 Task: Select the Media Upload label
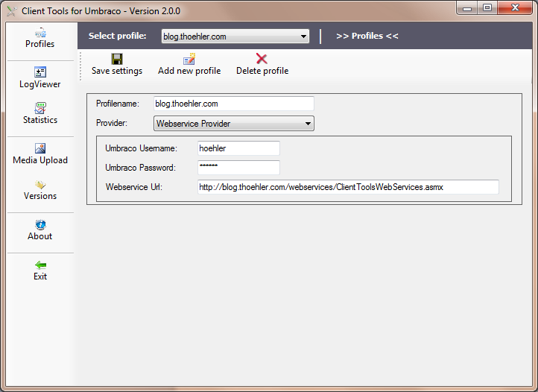(40, 160)
